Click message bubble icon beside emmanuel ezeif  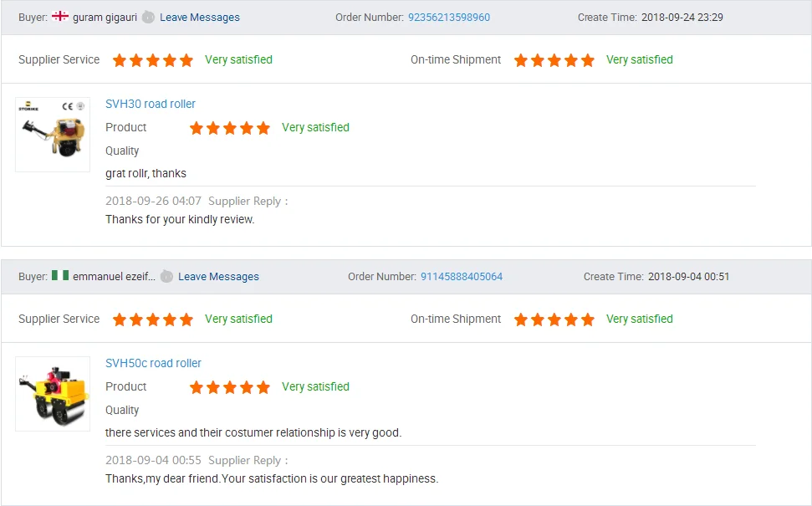tap(166, 277)
